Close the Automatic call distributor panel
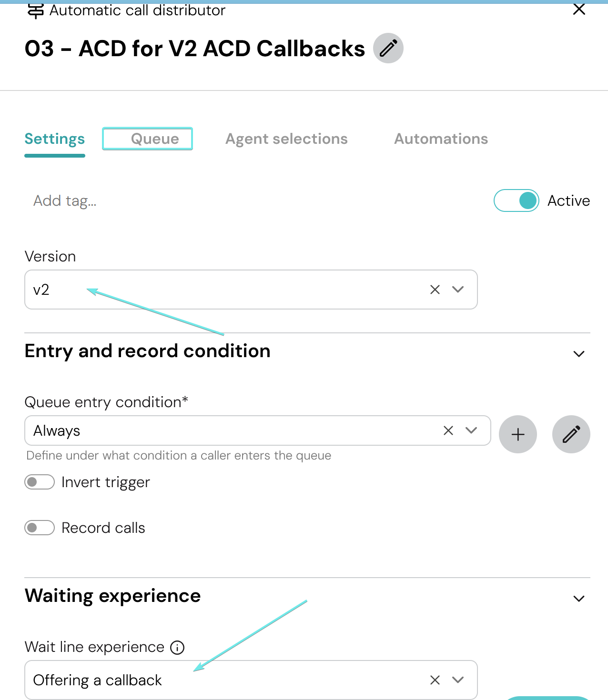Screen dimensions: 608x700 tap(578, 9)
